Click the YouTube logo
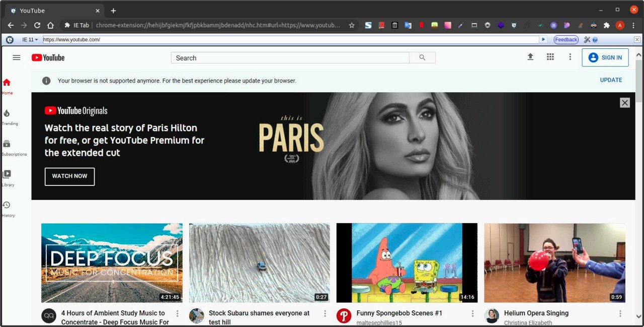This screenshot has height=327, width=644. [x=48, y=58]
